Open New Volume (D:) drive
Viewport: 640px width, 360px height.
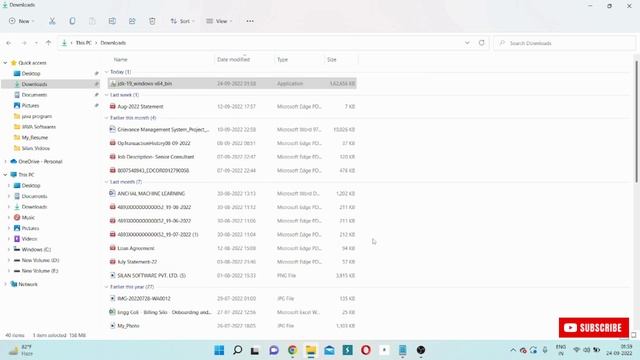pos(40,260)
